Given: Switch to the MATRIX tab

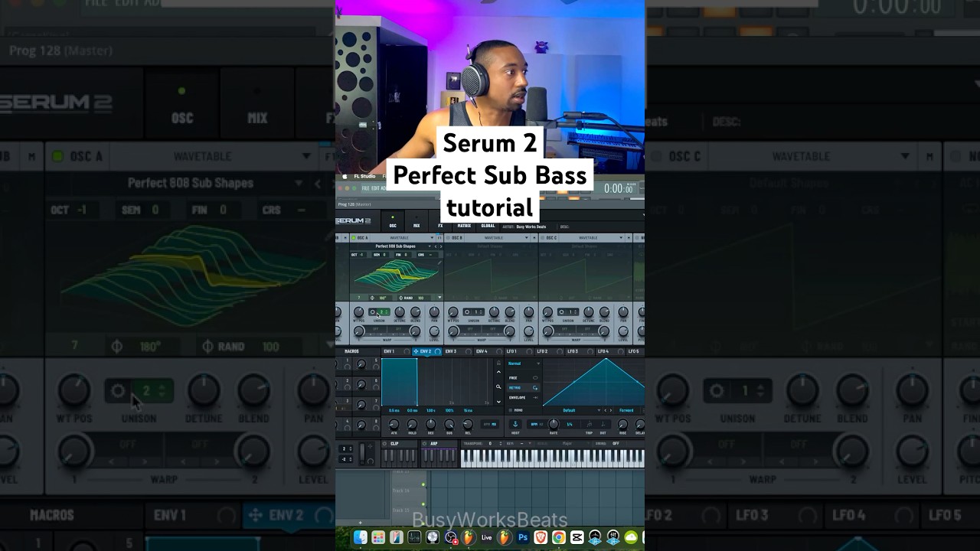Looking at the screenshot, I should (x=464, y=226).
